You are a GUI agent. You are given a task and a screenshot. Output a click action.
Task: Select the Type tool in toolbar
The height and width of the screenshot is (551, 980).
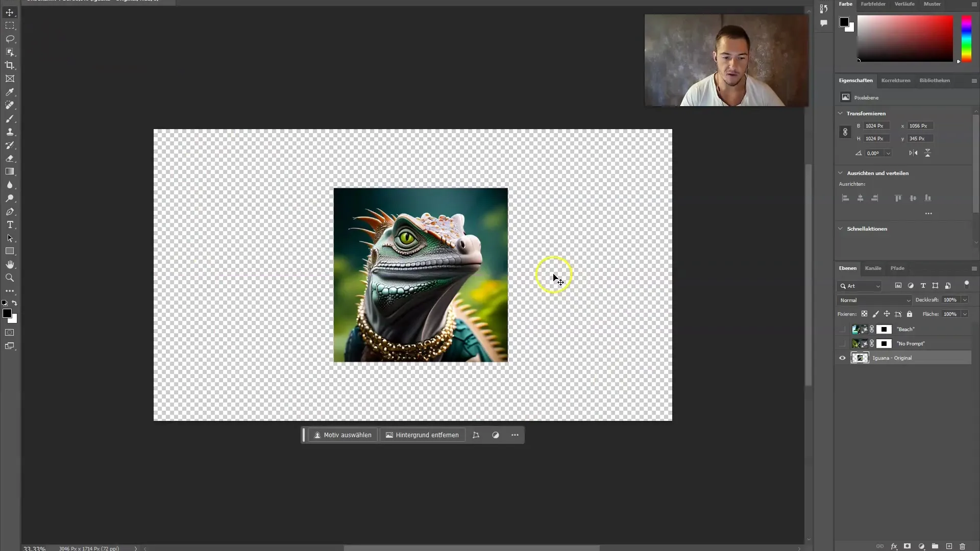click(10, 224)
